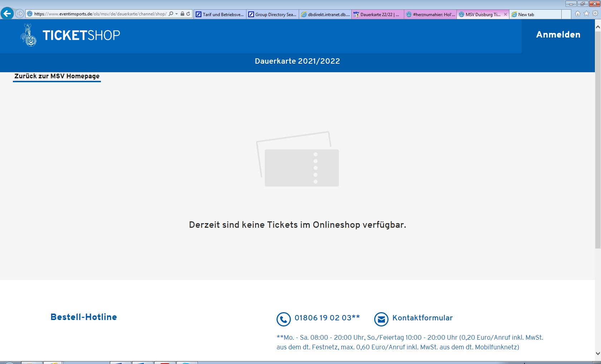Click the phone icon beside hotline number

pyautogui.click(x=283, y=319)
